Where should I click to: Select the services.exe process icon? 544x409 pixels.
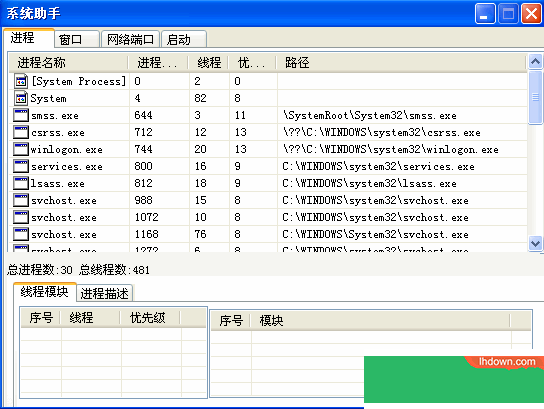click(x=21, y=166)
